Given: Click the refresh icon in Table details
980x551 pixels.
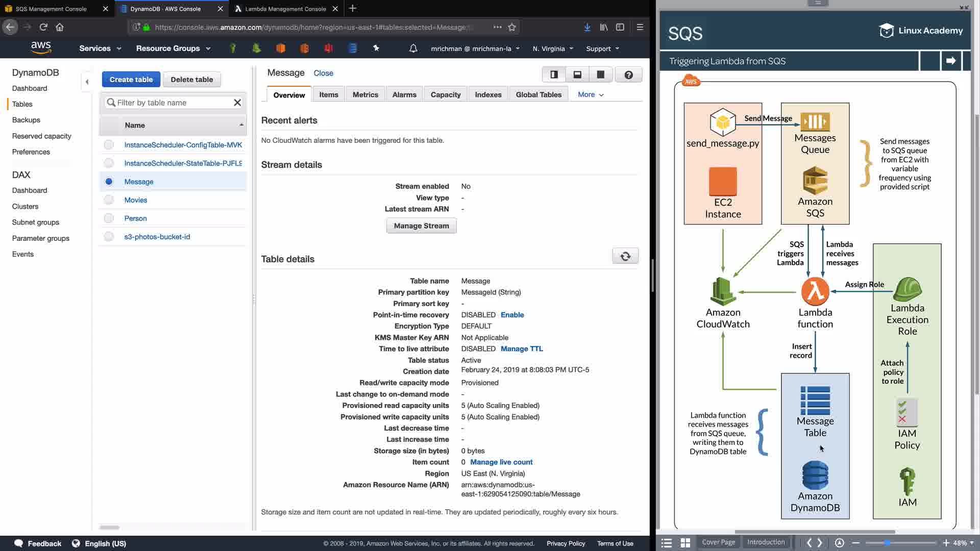Looking at the screenshot, I should tap(625, 256).
